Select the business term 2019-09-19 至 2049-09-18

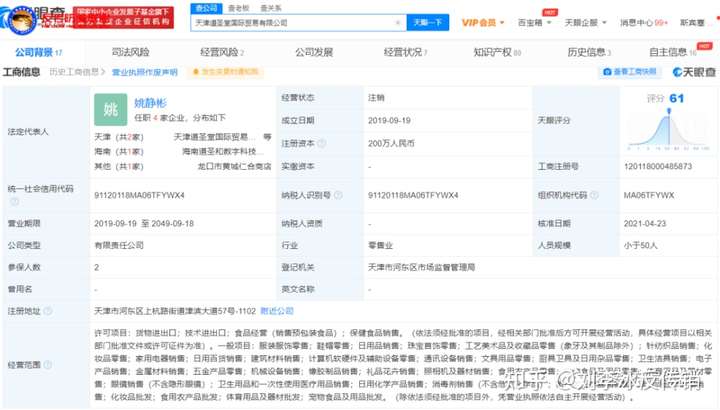[144, 224]
